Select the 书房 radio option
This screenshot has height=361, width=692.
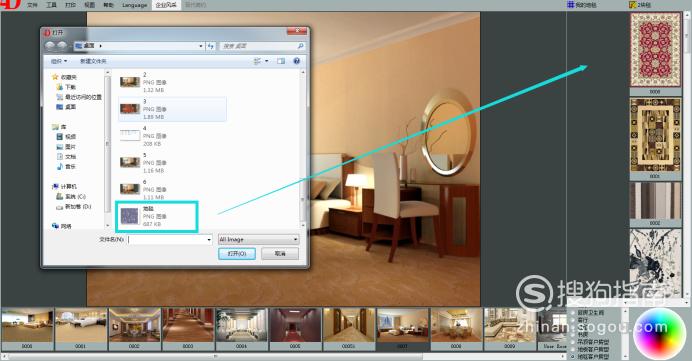(579, 335)
